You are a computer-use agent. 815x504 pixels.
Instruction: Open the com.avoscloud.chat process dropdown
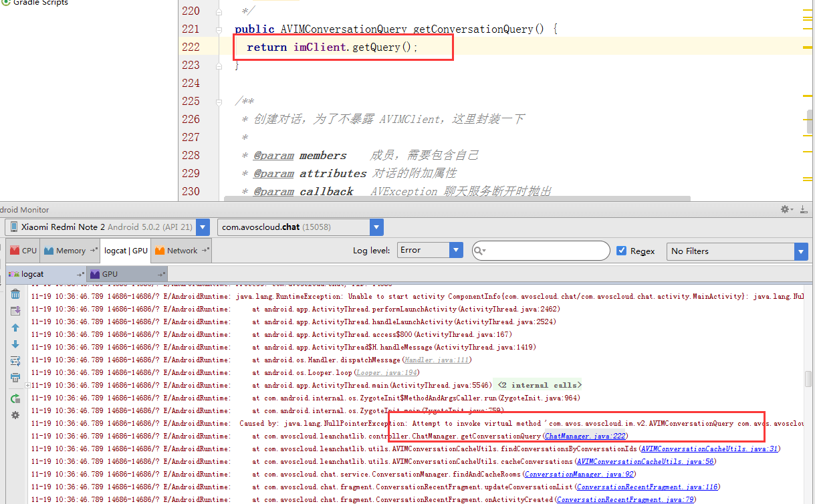click(x=376, y=227)
